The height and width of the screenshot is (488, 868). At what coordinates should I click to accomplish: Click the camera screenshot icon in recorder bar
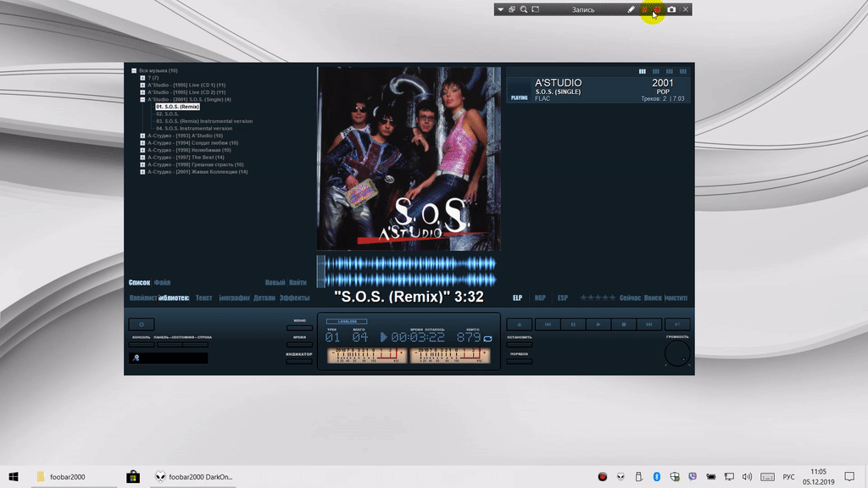[671, 9]
